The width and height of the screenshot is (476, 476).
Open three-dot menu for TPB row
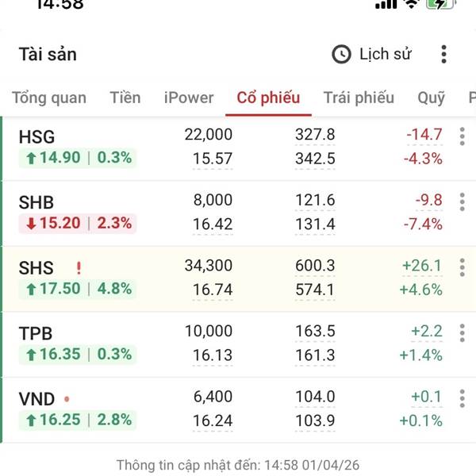click(x=462, y=332)
